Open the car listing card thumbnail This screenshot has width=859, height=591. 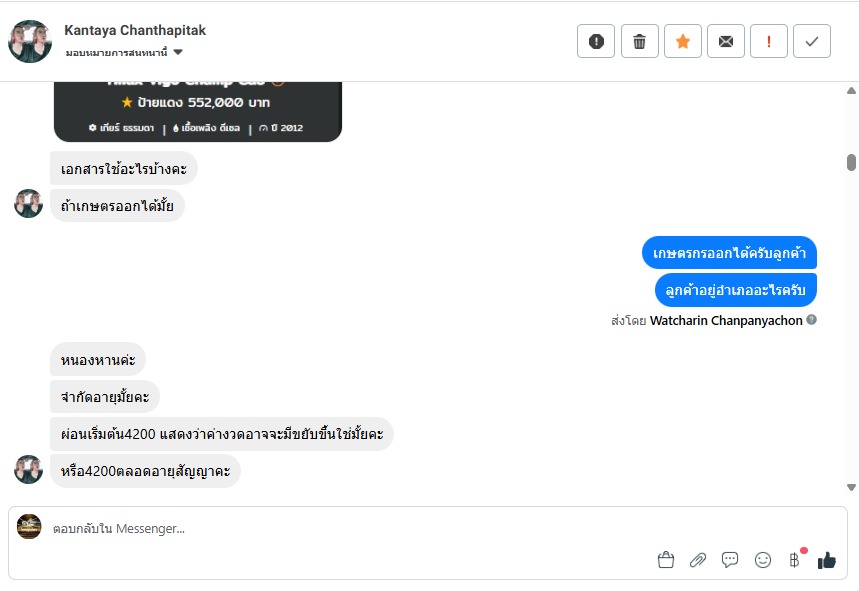tap(197, 111)
